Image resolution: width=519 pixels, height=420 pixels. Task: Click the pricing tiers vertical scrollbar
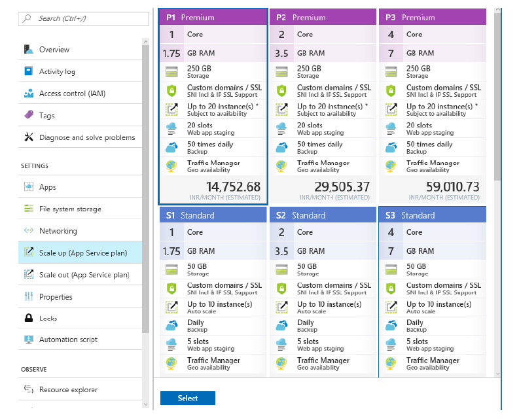[497, 98]
